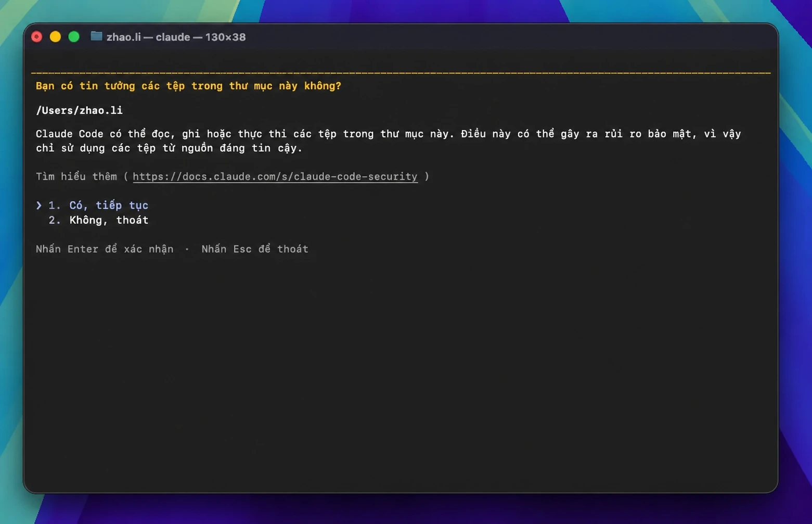This screenshot has height=524, width=812.
Task: Maximize the terminal with the green button
Action: [x=74, y=36]
